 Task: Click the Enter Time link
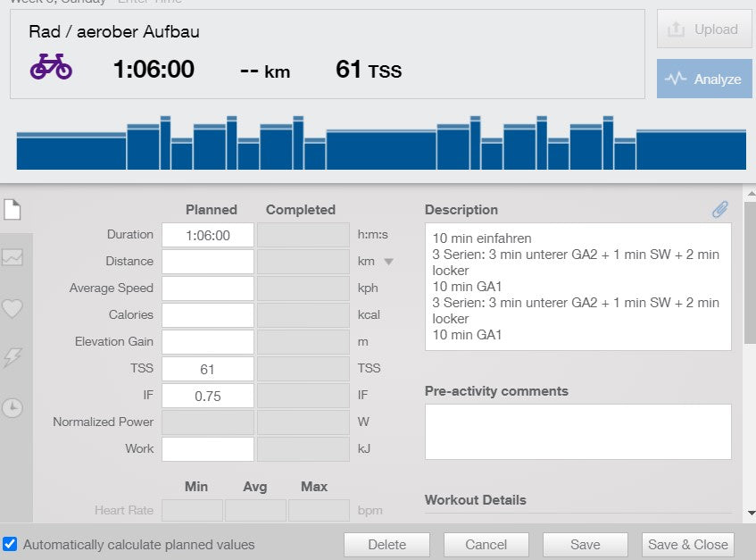pos(148,3)
